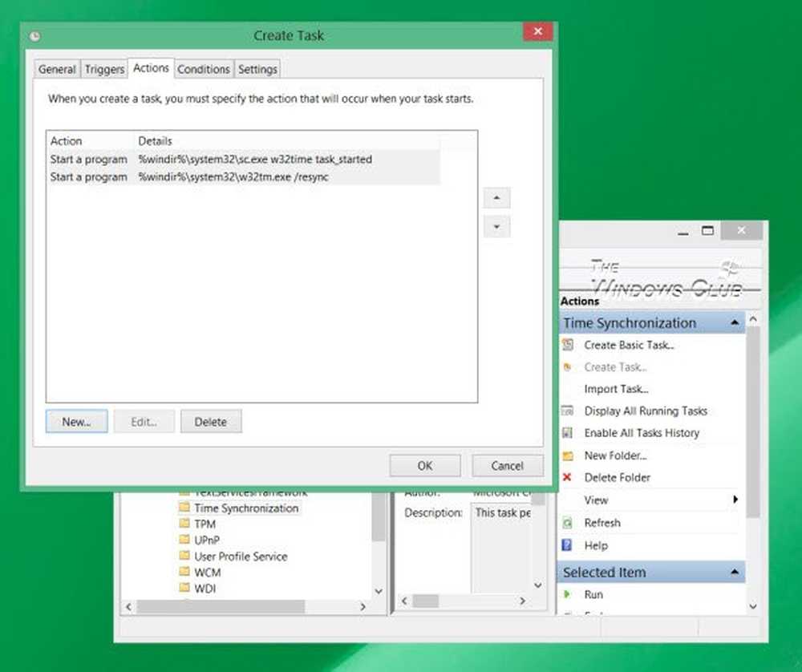The width and height of the screenshot is (802, 672).
Task: Open the Conditions tab
Action: tap(204, 69)
